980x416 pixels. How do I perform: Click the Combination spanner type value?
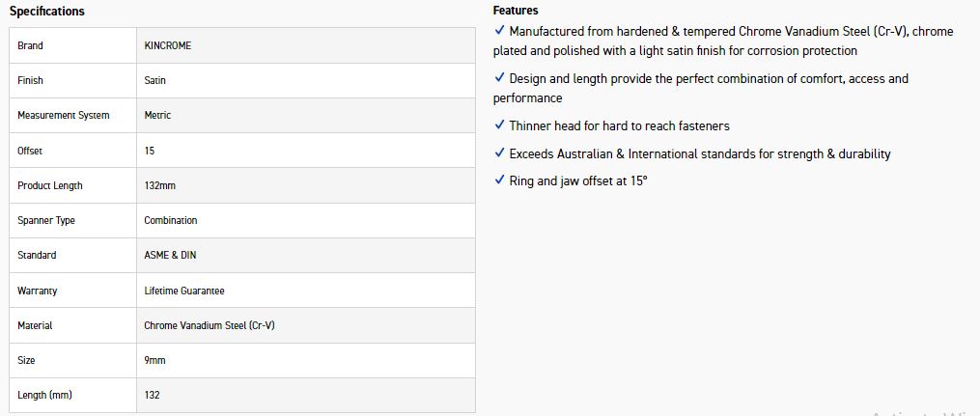pos(171,220)
